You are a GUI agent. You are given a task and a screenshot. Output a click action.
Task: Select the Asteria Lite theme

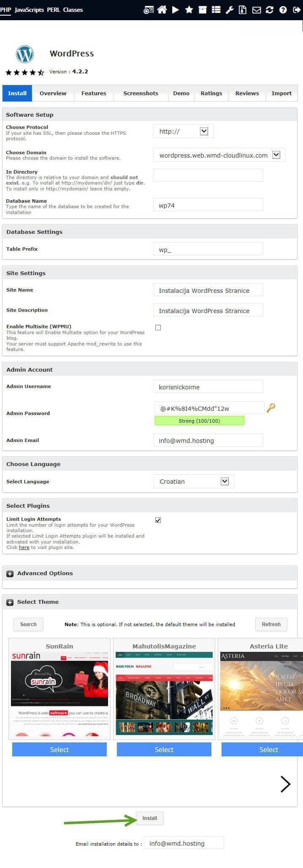[262, 749]
